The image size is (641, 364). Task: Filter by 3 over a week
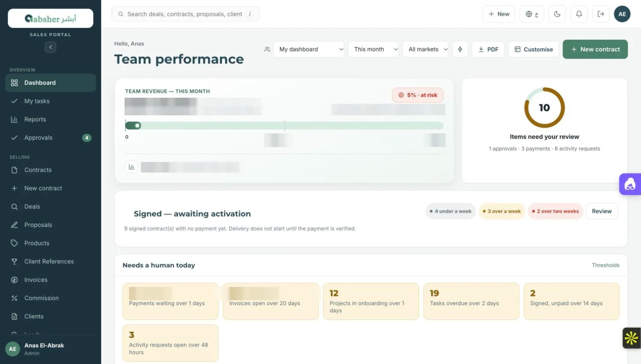click(x=502, y=211)
